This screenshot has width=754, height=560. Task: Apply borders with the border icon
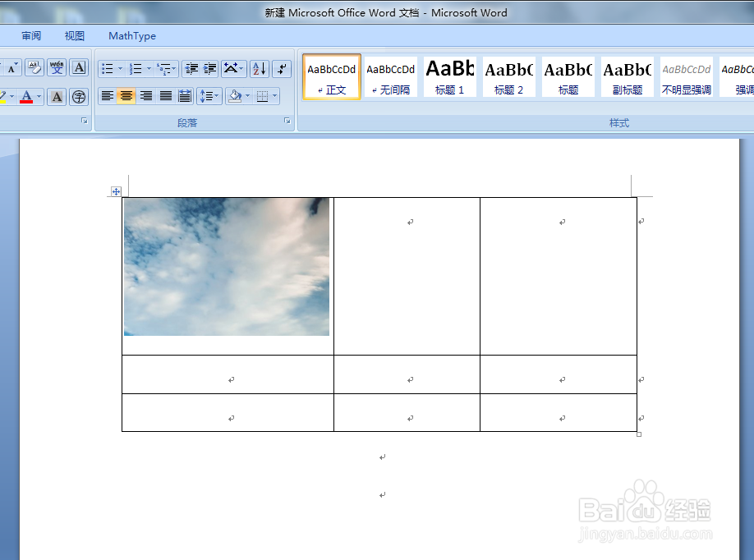263,96
